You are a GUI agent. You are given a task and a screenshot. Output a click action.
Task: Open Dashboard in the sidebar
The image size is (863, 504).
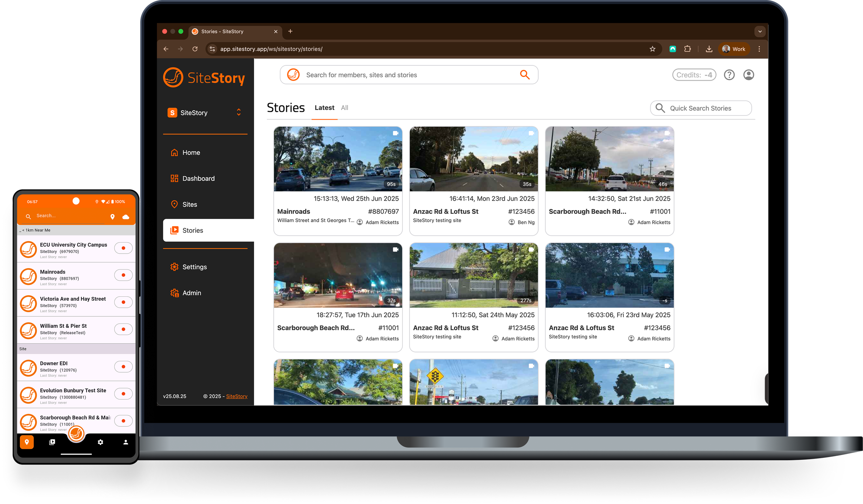(198, 178)
